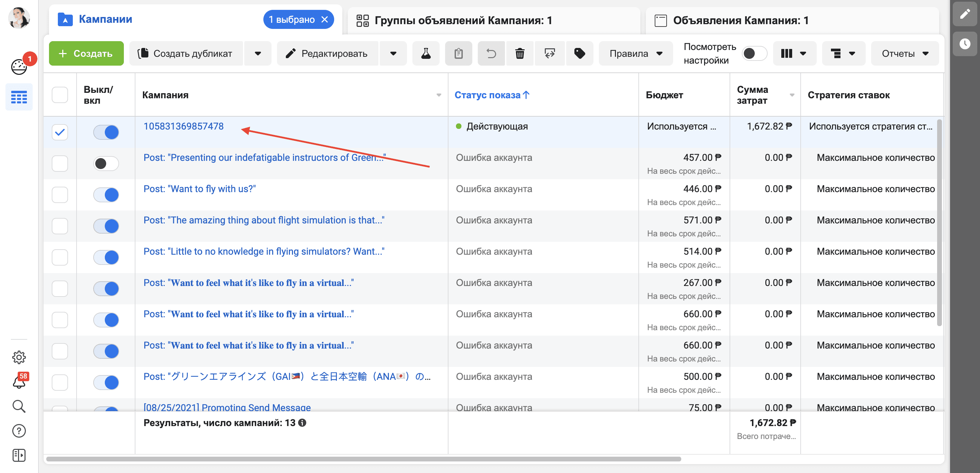This screenshot has width=980, height=473.
Task: Expand the 'Правила' dropdown
Action: [635, 54]
